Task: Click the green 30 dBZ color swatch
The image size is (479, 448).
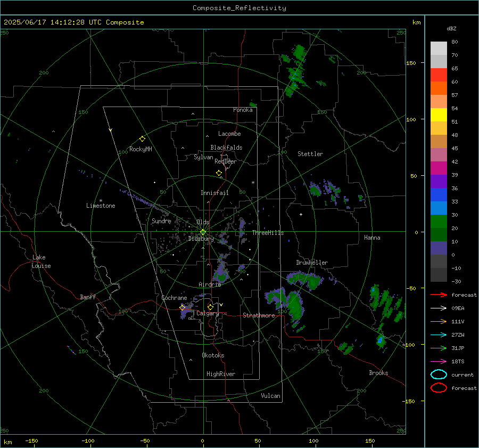Action: click(439, 221)
